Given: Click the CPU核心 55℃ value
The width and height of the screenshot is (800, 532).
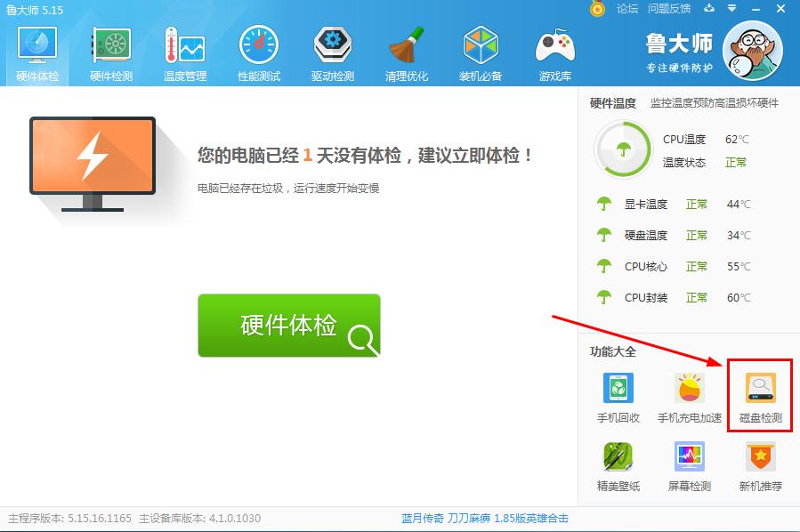Looking at the screenshot, I should 739,267.
